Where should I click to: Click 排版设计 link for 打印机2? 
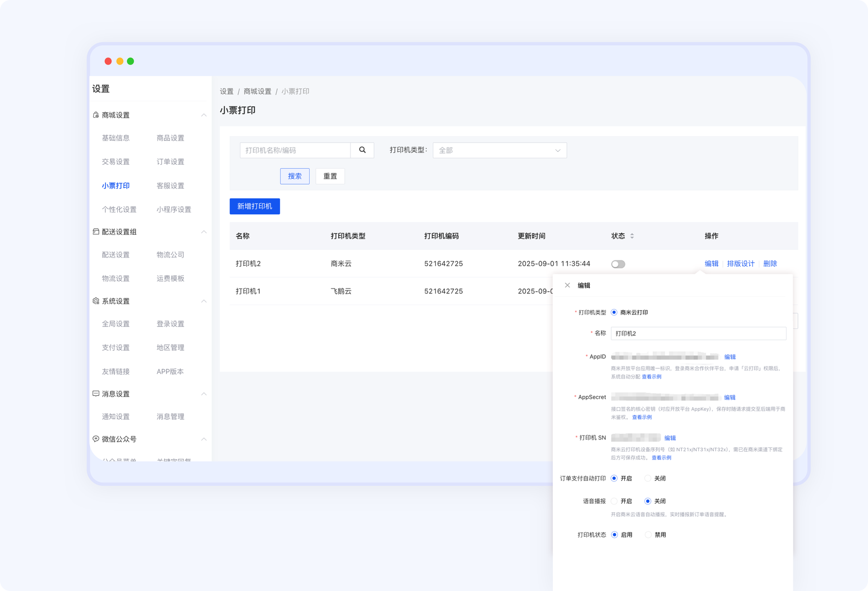(741, 264)
